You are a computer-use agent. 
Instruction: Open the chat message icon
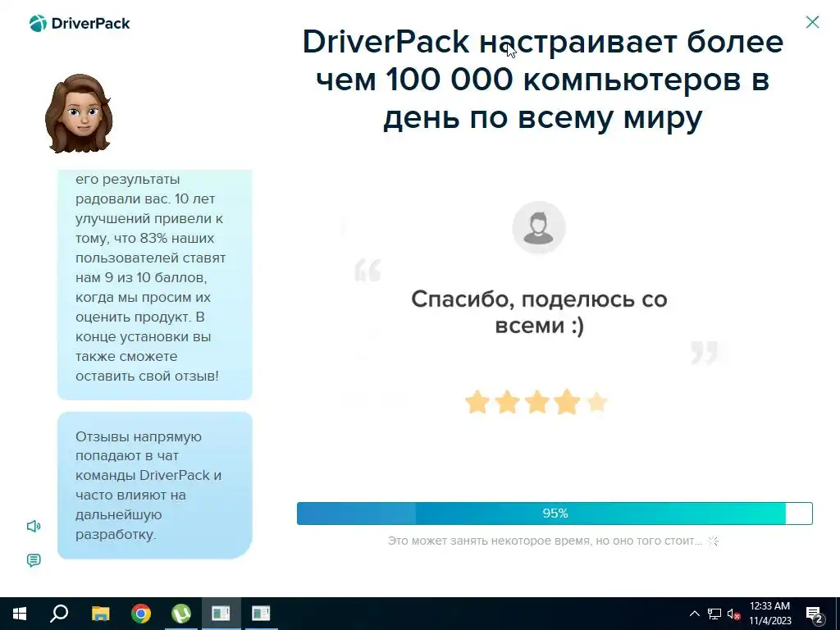pos(34,560)
